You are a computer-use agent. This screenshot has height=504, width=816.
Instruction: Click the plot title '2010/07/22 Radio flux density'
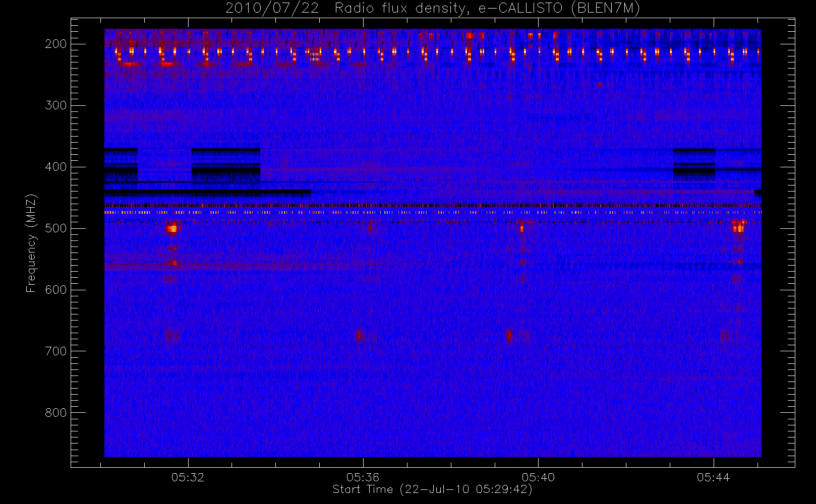tap(432, 8)
